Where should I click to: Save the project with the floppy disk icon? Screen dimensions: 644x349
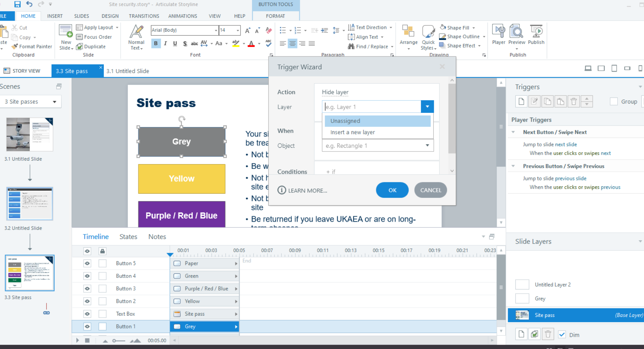[x=17, y=4]
